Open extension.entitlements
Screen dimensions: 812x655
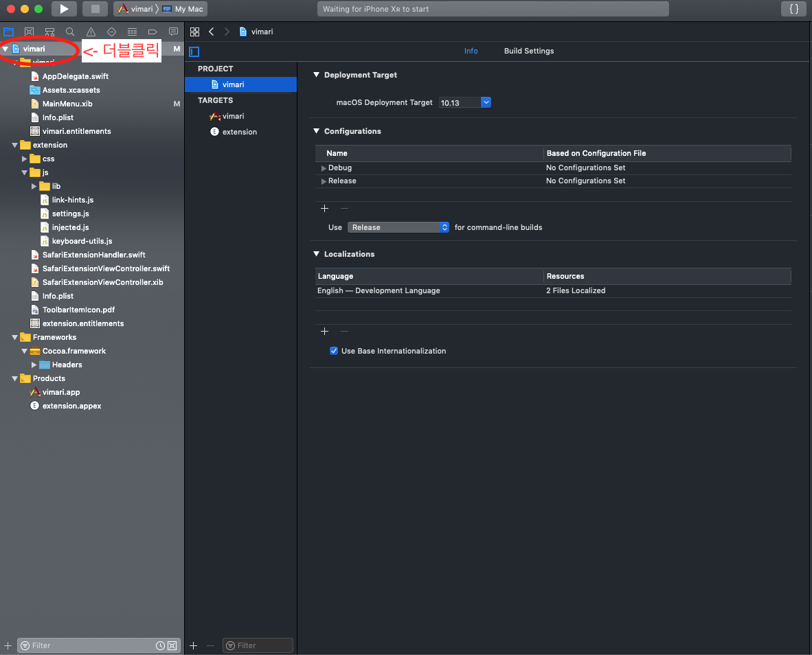point(83,323)
